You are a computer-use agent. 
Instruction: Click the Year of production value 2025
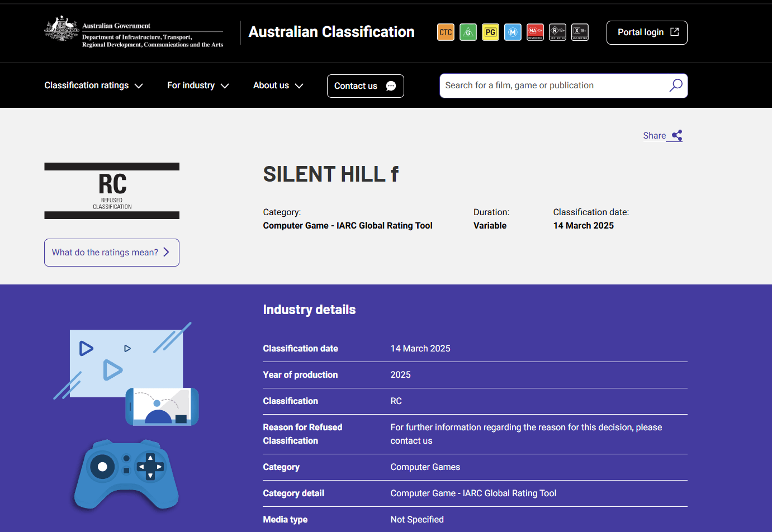(x=400, y=375)
